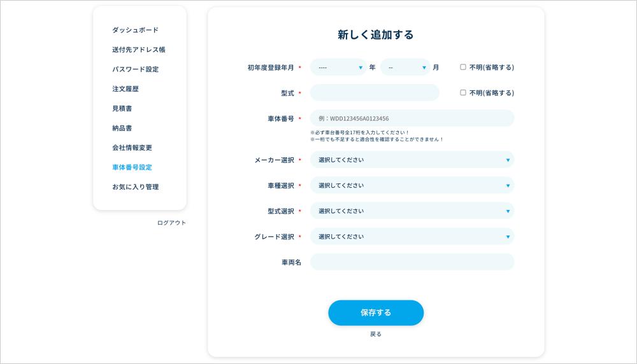
Task: Expand the 車種選択 dropdown
Action: point(412,185)
